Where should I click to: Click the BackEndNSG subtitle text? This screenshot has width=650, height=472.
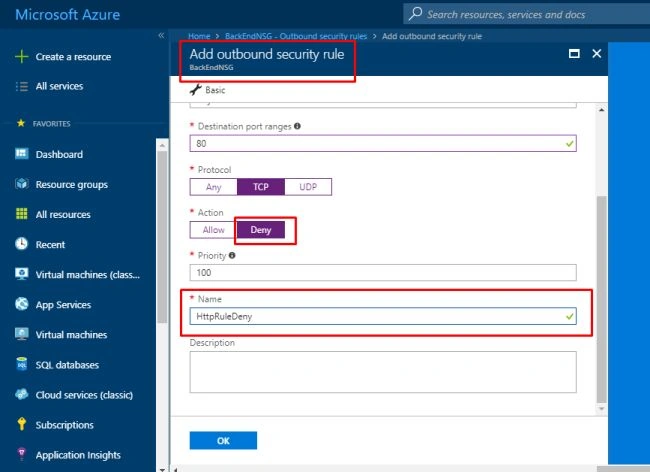[x=211, y=68]
